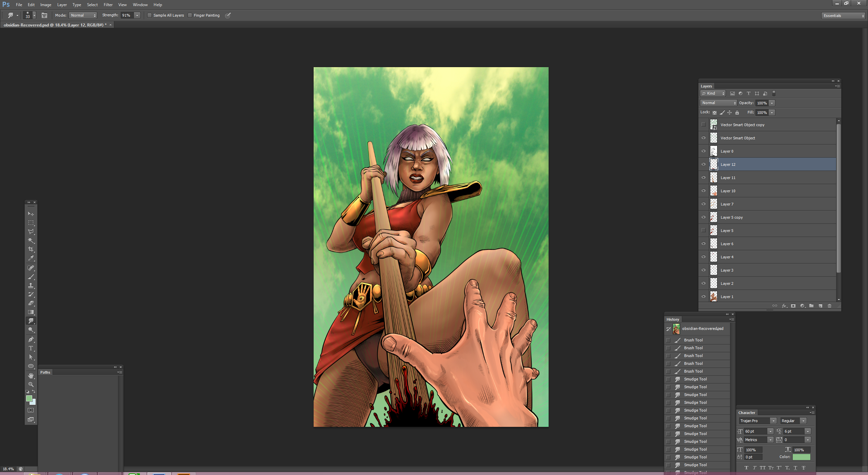Click the delete layer trash icon
The width and height of the screenshot is (868, 475).
click(829, 306)
